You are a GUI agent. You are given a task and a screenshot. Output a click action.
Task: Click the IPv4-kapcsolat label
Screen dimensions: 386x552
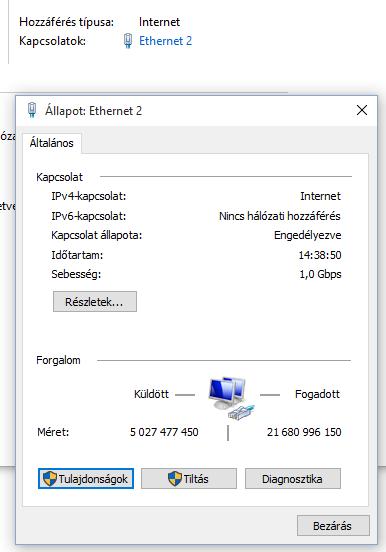coord(89,196)
